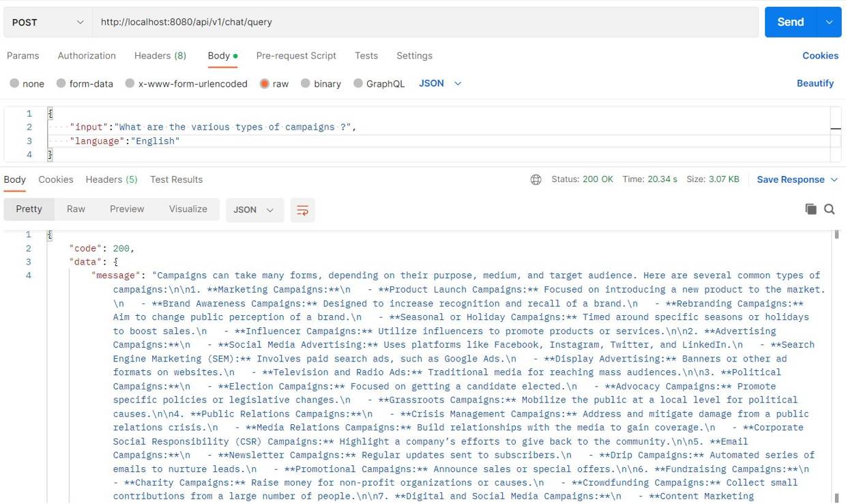The width and height of the screenshot is (846, 504).
Task: Open the response Headers (5) tab
Action: tap(111, 179)
